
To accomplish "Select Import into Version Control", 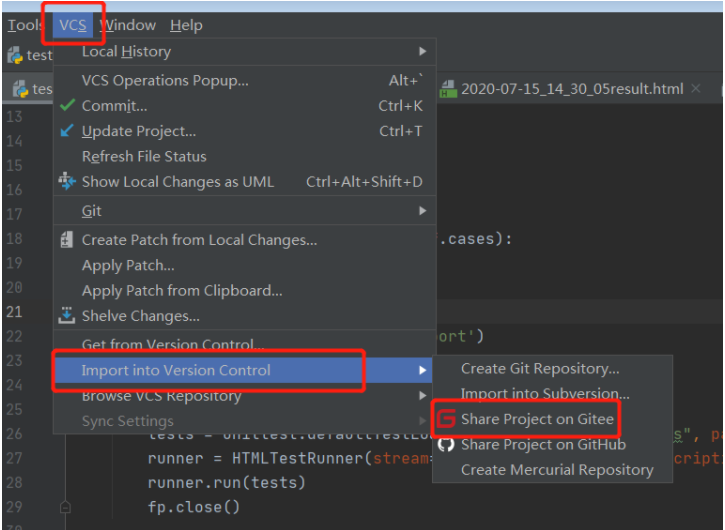I will [245, 370].
